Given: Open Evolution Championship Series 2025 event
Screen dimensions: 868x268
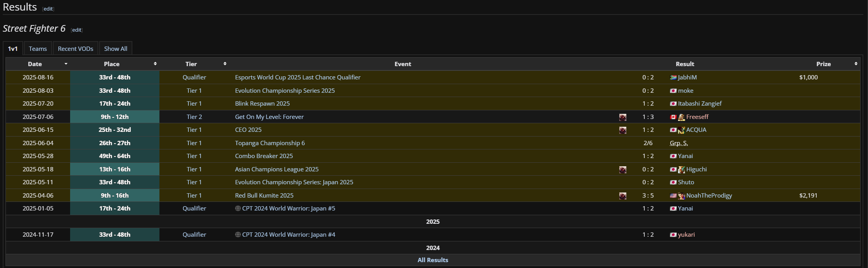Looking at the screenshot, I should pos(285,91).
